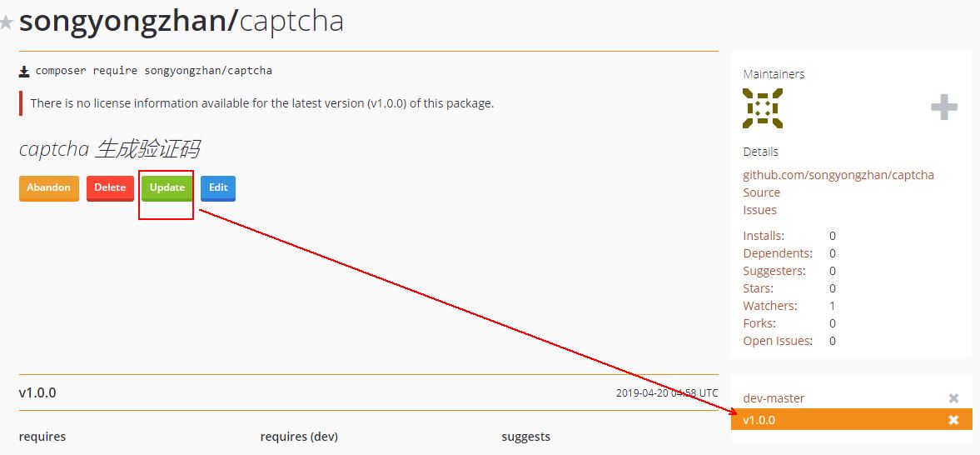980x455 pixels.
Task: Open the Stars stat link
Action: click(759, 288)
